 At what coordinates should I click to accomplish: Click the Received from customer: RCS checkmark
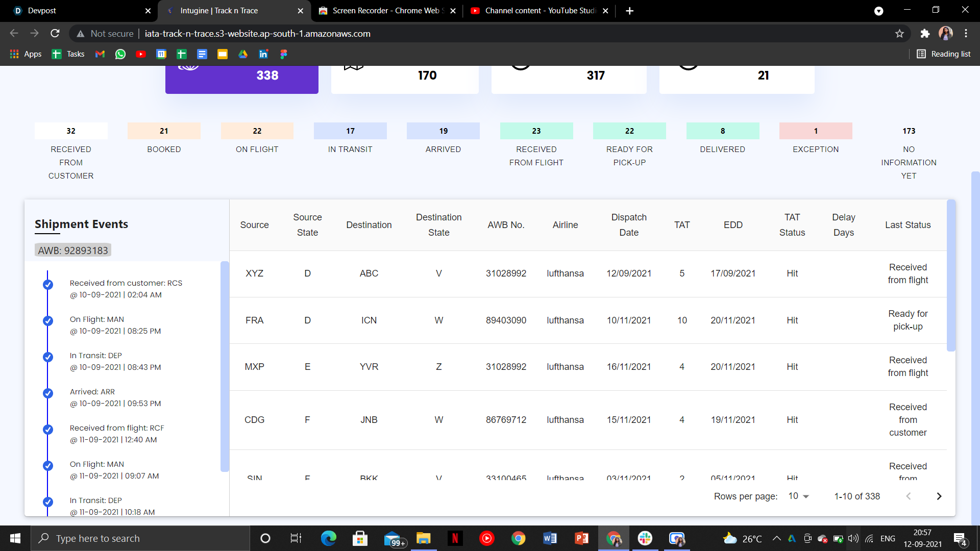[48, 285]
